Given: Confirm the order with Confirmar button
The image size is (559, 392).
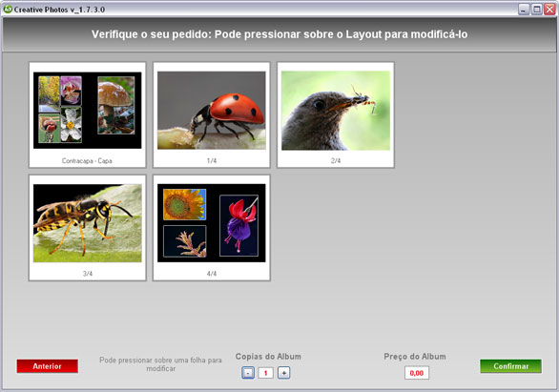Looking at the screenshot, I should click(510, 366).
